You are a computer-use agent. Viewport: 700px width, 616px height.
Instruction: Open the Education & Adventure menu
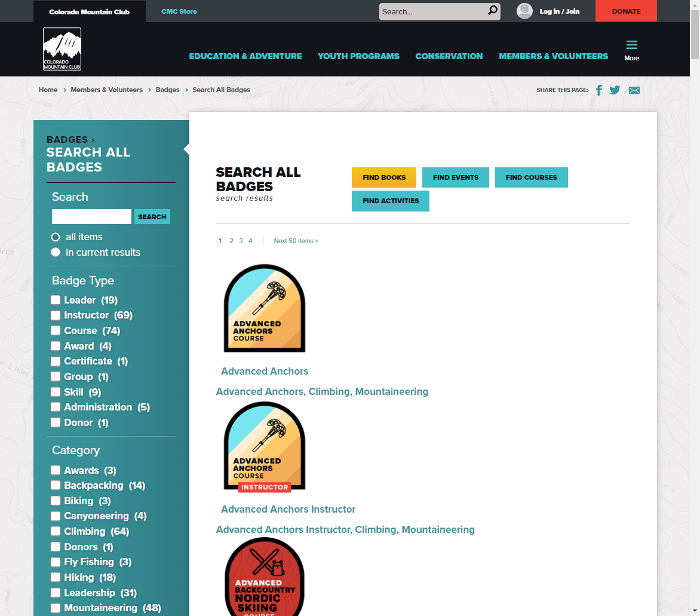(x=245, y=56)
